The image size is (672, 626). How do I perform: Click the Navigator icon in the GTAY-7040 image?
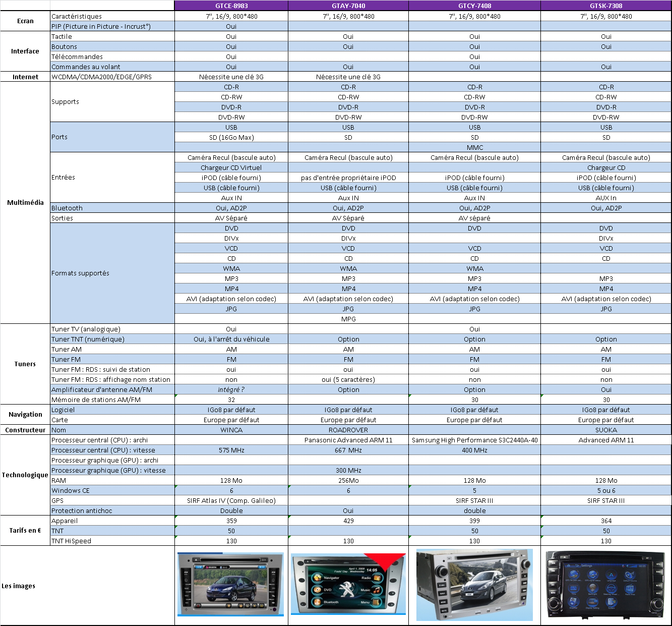click(317, 578)
